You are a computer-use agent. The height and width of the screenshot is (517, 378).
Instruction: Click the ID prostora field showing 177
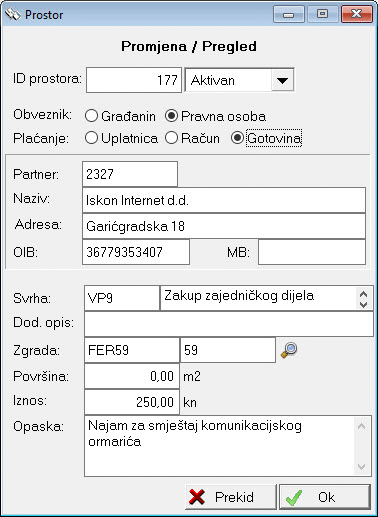134,80
